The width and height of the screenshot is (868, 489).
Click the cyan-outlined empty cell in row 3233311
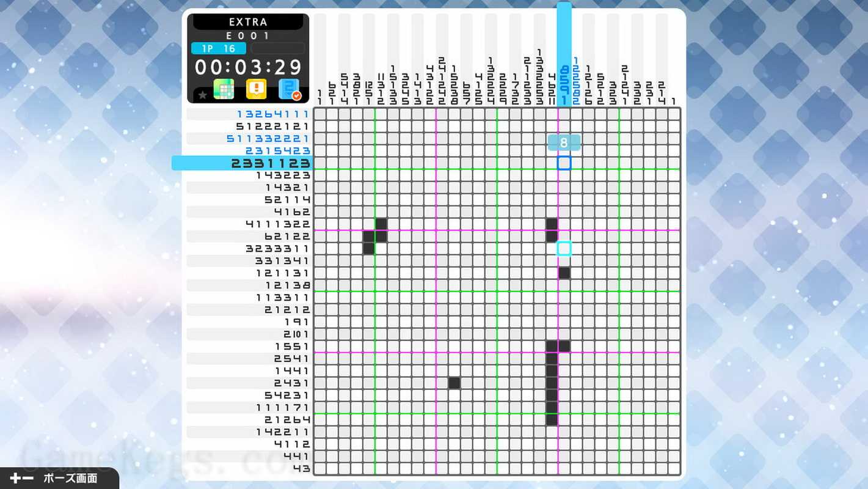564,248
